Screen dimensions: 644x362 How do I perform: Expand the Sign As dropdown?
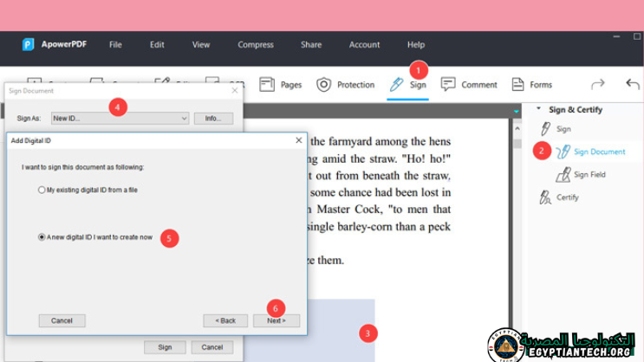click(x=184, y=119)
